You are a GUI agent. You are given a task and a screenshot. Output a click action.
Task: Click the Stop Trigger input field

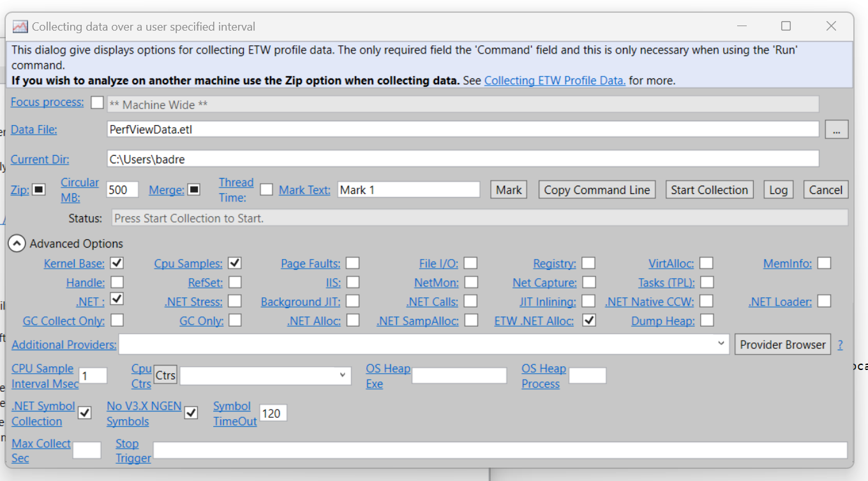click(x=500, y=450)
